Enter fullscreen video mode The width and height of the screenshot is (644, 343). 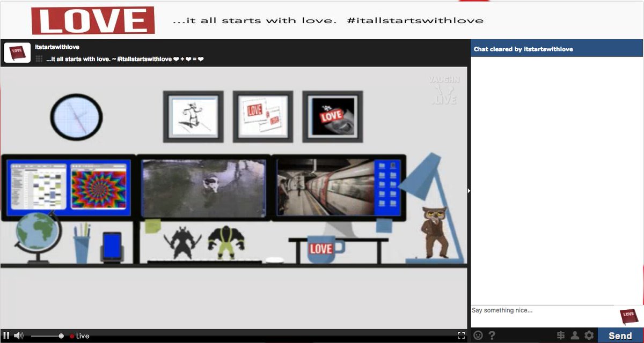point(461,335)
